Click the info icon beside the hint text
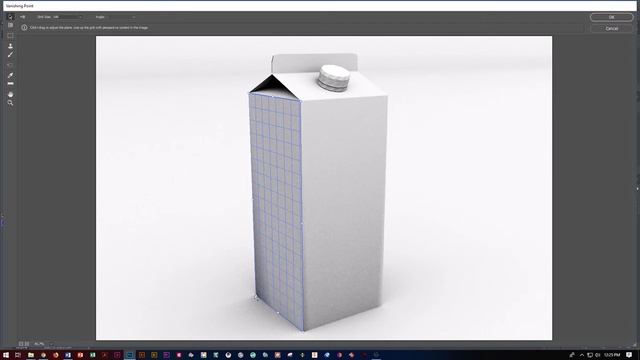 coord(24,28)
